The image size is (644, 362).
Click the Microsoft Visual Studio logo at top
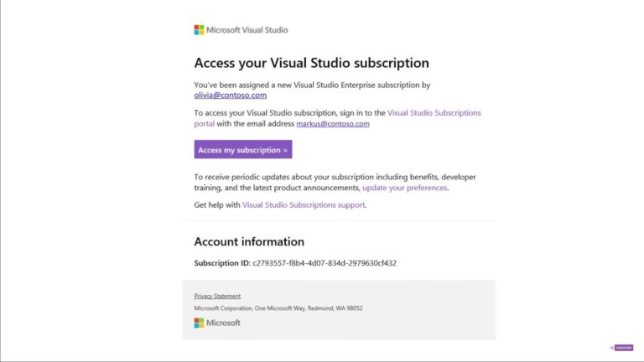[x=241, y=30]
